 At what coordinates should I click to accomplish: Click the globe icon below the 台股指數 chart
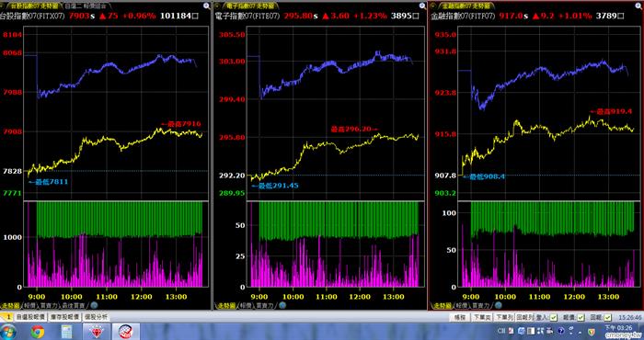pyautogui.click(x=94, y=305)
